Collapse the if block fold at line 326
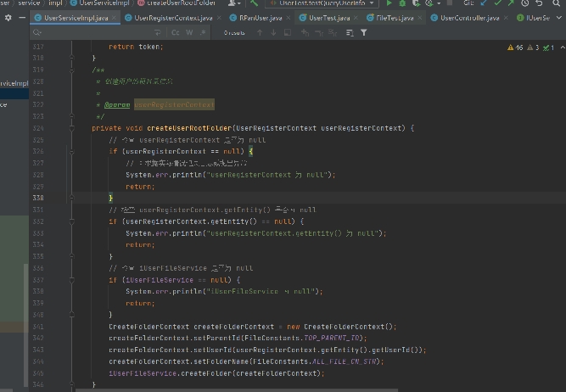Screen dimensions: 566x392 click(71, 152)
